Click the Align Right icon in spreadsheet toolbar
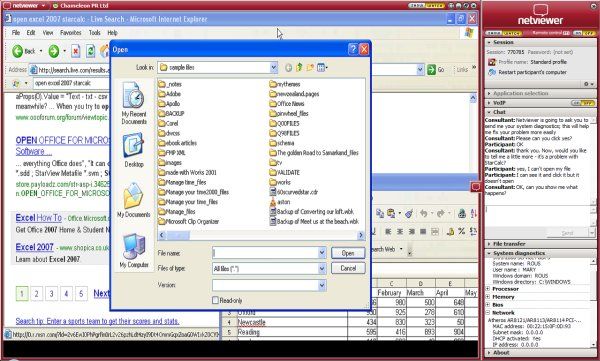The height and width of the screenshot is (361, 600). tap(412, 232)
